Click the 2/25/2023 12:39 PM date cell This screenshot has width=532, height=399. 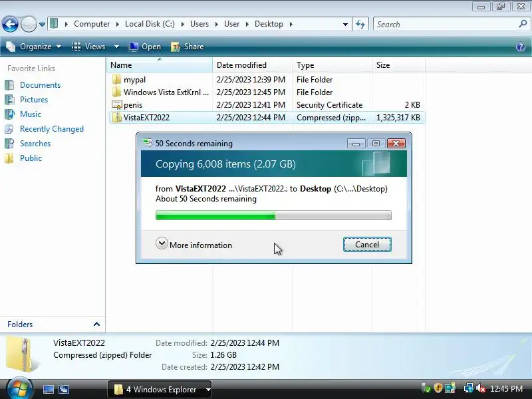point(251,79)
